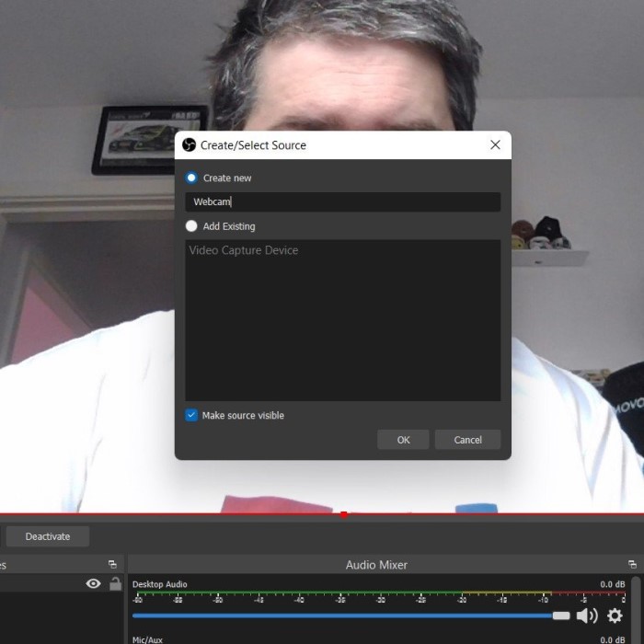The image size is (644, 644).
Task: Undock the Audio Mixer panel
Action: point(633,564)
